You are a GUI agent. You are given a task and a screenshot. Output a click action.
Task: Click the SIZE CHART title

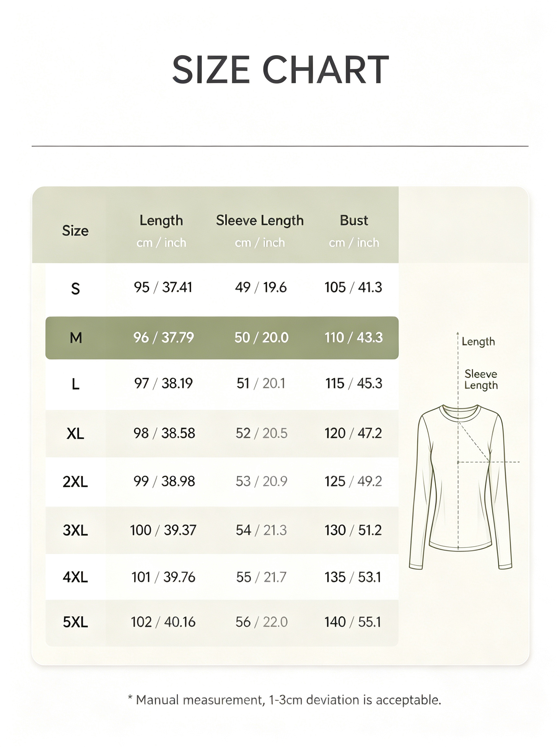pyautogui.click(x=280, y=70)
